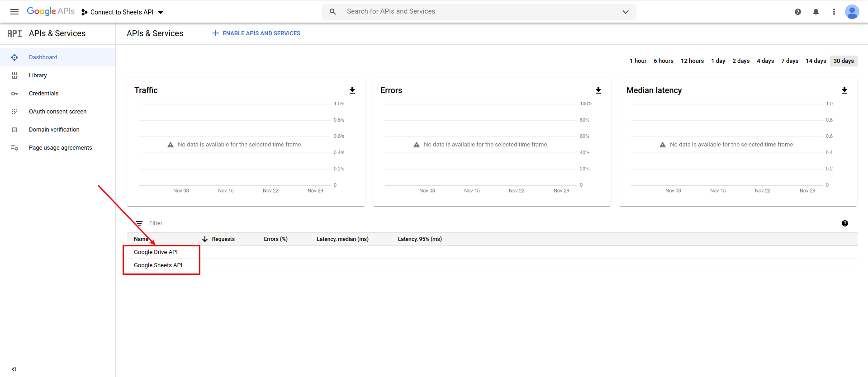Screen dimensions: 868x377
Task: Open the table help icon
Action: coord(845,223)
